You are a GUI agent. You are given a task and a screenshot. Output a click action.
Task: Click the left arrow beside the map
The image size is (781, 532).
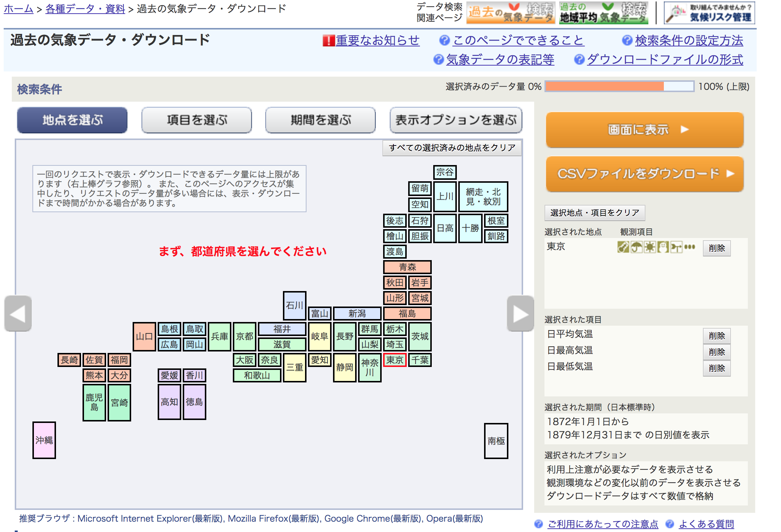tap(18, 314)
